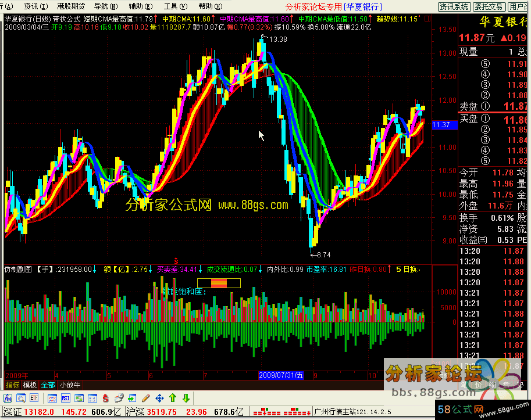
Task: Click the 2009年 year label on time axis
Action: (17, 375)
